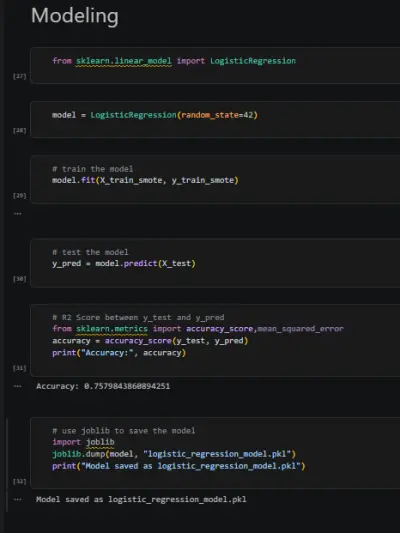This screenshot has width=400, height=533.
Task: Click the joblib.dump(model, ...) line
Action: tap(174, 454)
